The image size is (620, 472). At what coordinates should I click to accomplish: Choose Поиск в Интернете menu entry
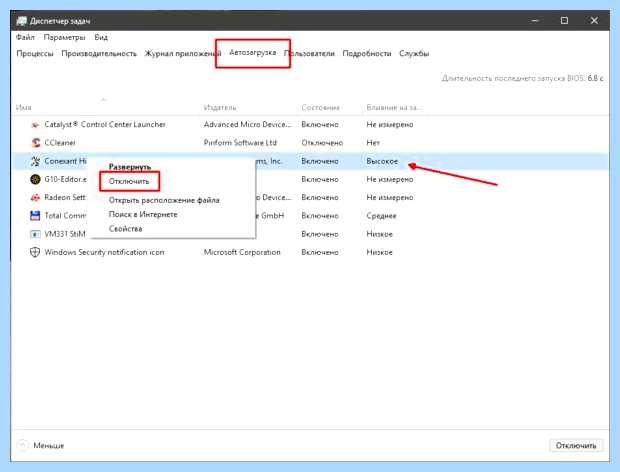point(143,214)
